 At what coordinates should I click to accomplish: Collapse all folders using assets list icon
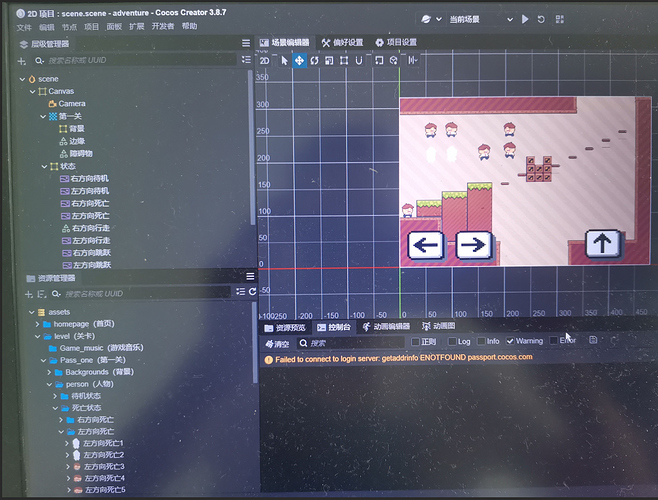[x=240, y=291]
